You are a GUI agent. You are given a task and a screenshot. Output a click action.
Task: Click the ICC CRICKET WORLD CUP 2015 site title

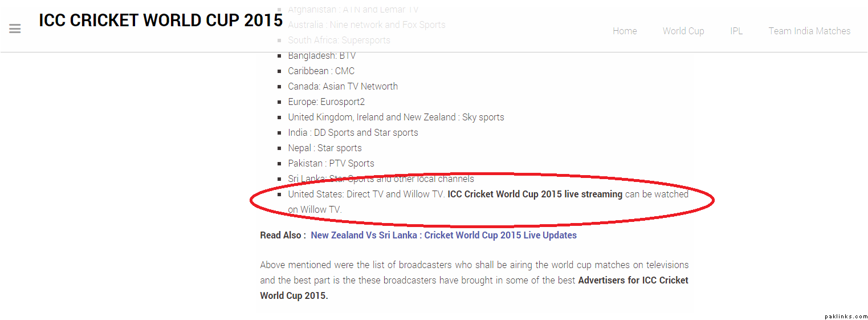(161, 21)
